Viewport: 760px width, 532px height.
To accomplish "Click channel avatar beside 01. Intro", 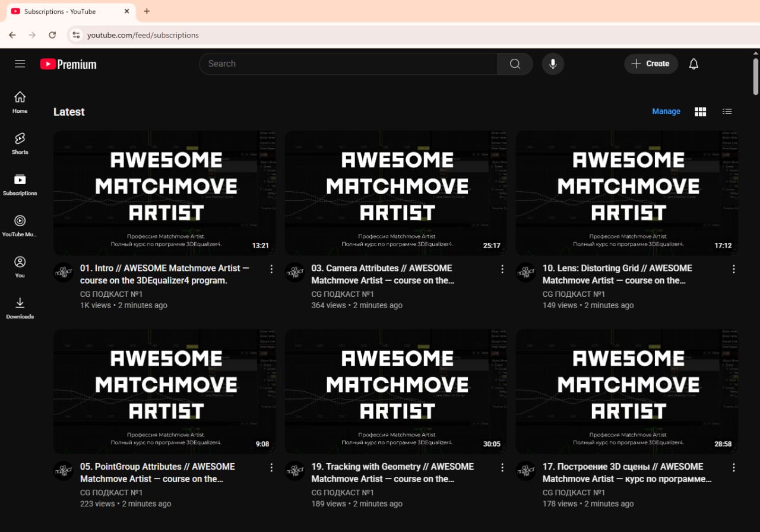I will 64,273.
